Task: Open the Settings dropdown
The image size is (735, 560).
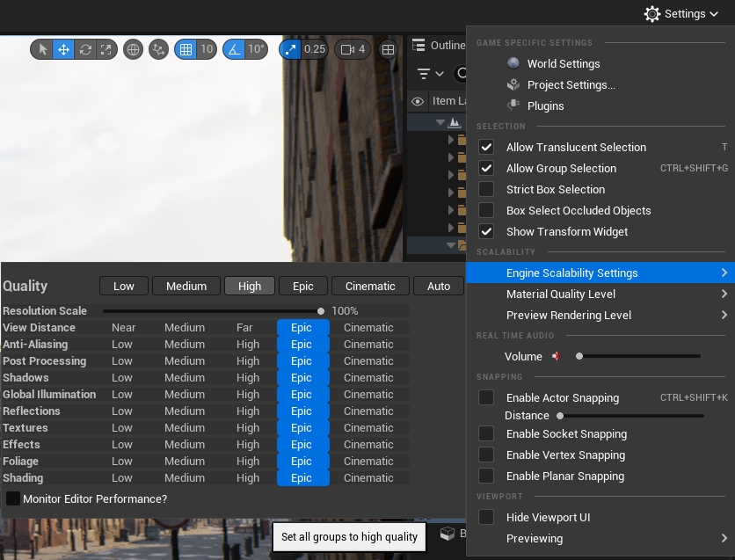Action: [x=681, y=14]
